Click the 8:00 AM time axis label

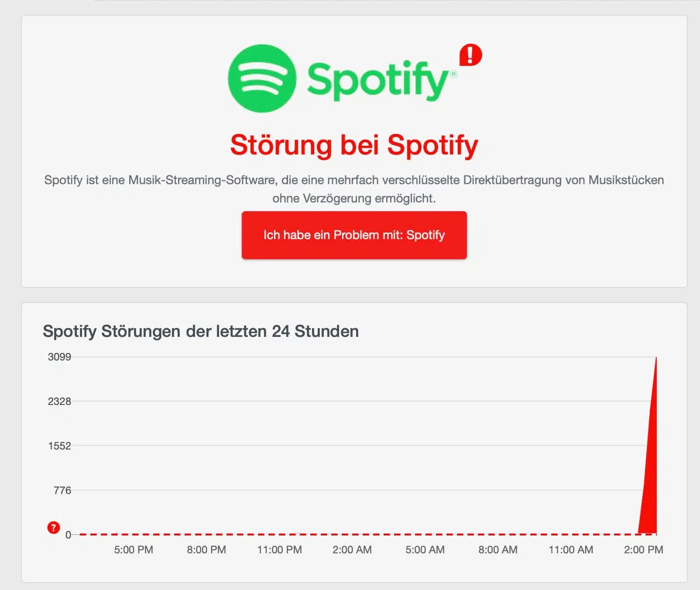click(498, 550)
